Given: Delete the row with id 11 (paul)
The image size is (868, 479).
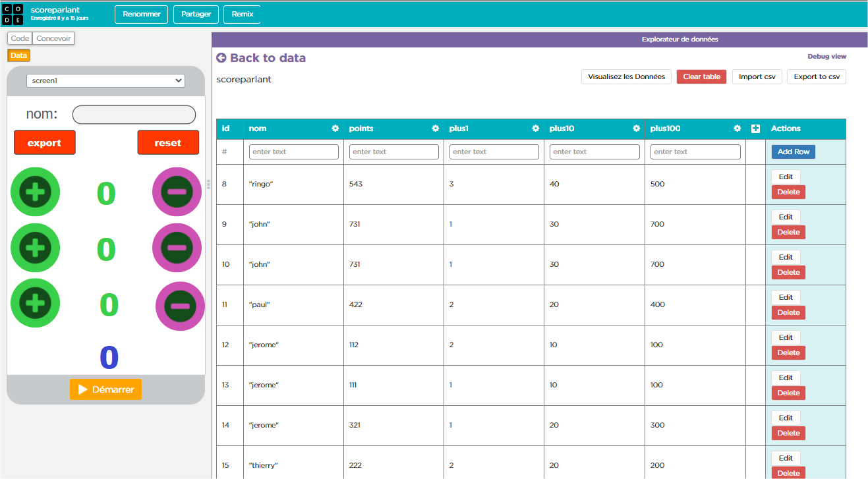Looking at the screenshot, I should coord(788,313).
